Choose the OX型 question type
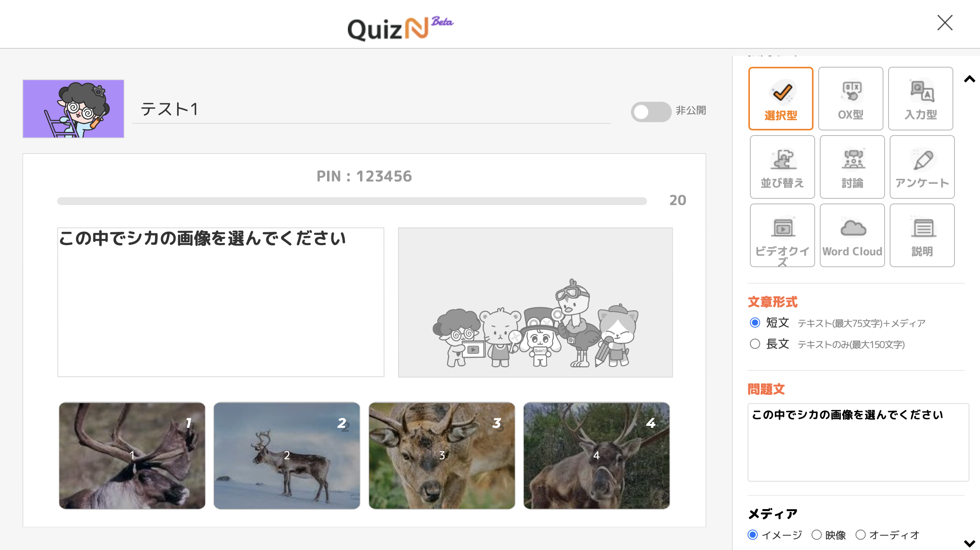Viewport: 980px width, 550px height. point(851,99)
